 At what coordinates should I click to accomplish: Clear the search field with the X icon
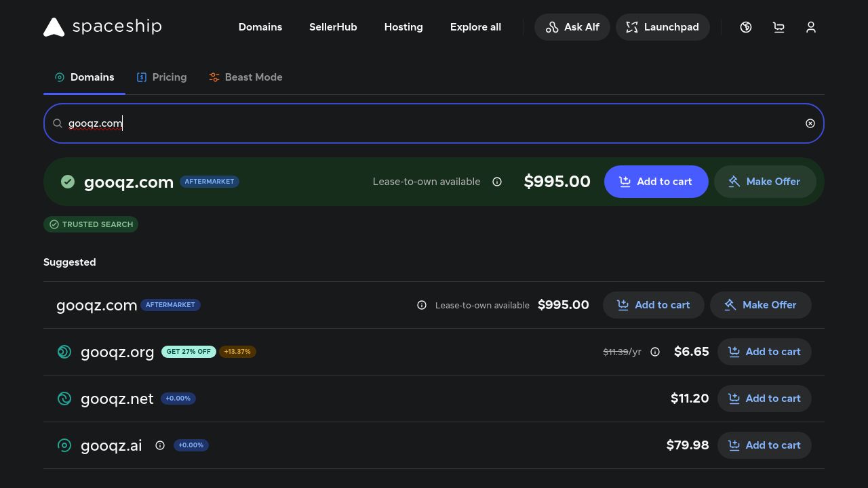[810, 123]
